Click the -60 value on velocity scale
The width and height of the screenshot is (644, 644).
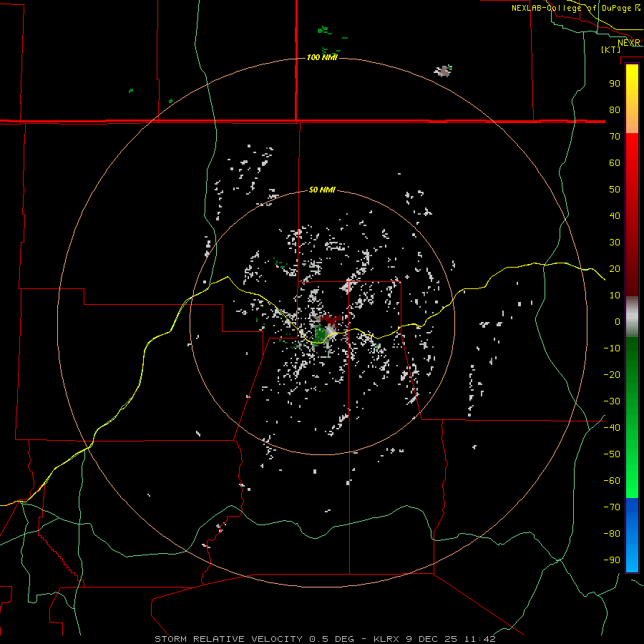click(x=612, y=481)
